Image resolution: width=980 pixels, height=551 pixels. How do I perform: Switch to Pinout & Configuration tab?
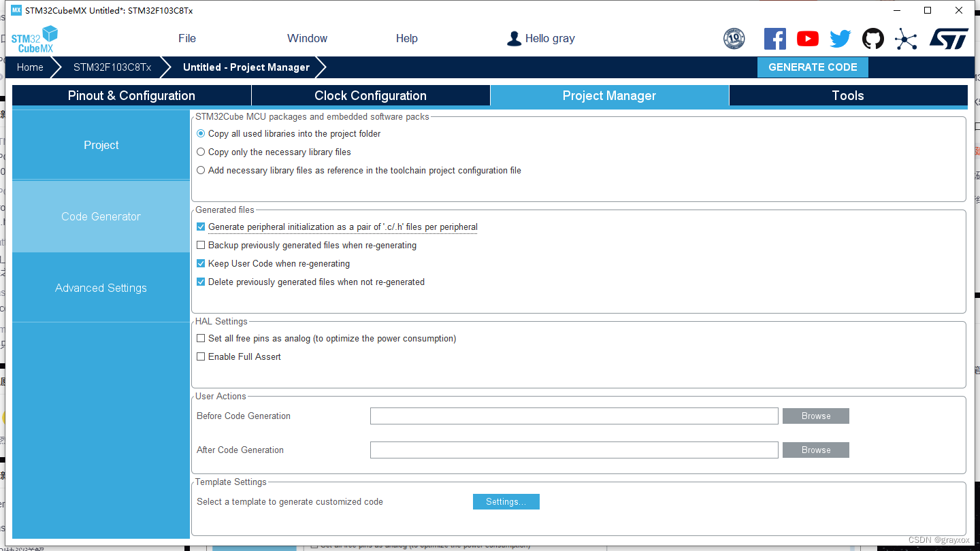click(131, 96)
